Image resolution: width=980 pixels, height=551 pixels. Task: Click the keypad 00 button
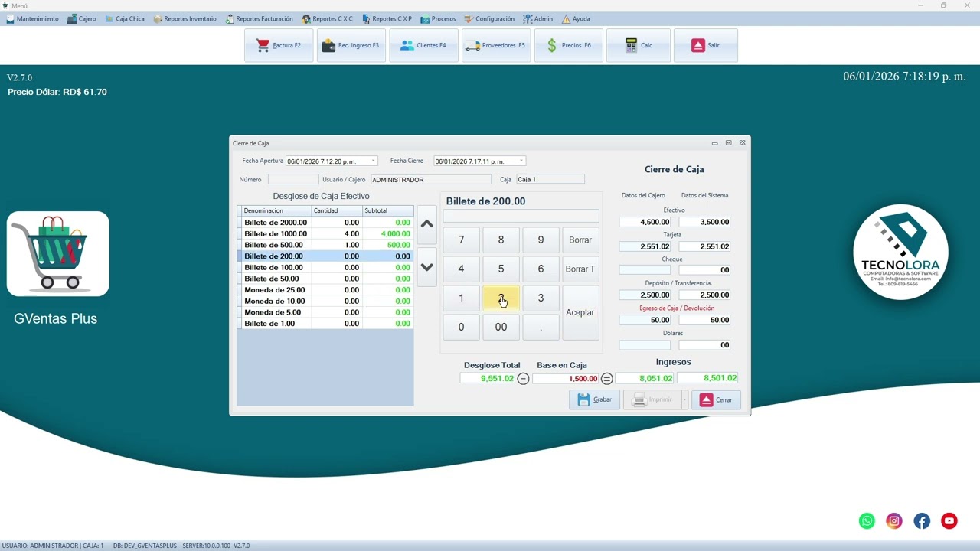click(x=501, y=328)
